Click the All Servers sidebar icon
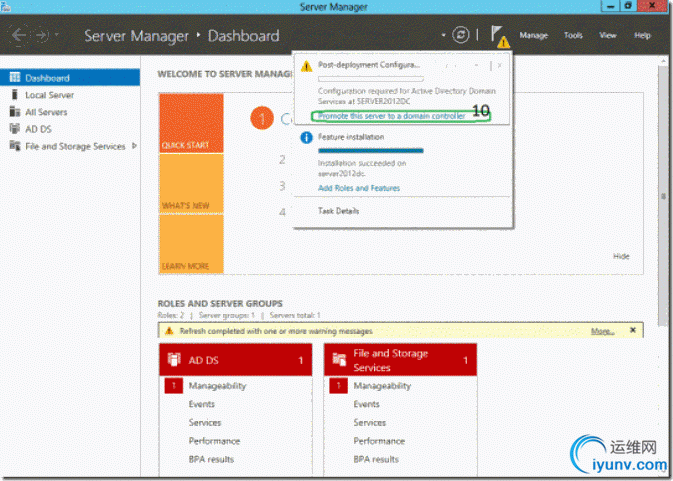673x481 pixels. (x=15, y=112)
